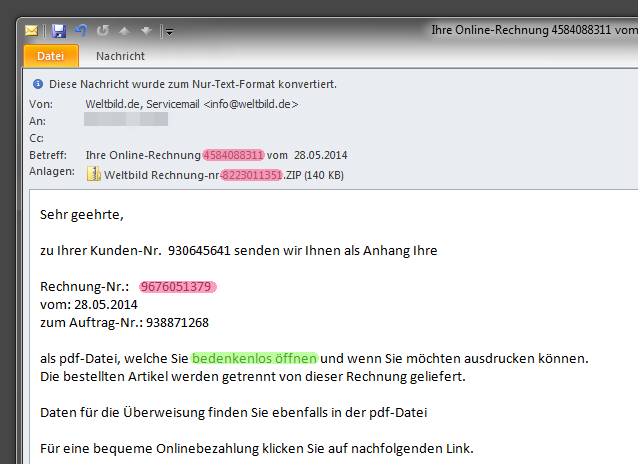The height and width of the screenshot is (464, 638).
Task: Click the Von: field label
Action: pos(41,104)
